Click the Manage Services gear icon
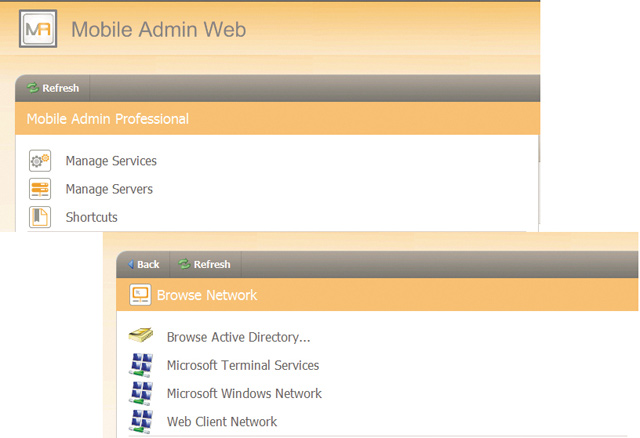Image resolution: width=640 pixels, height=438 pixels. coord(40,160)
